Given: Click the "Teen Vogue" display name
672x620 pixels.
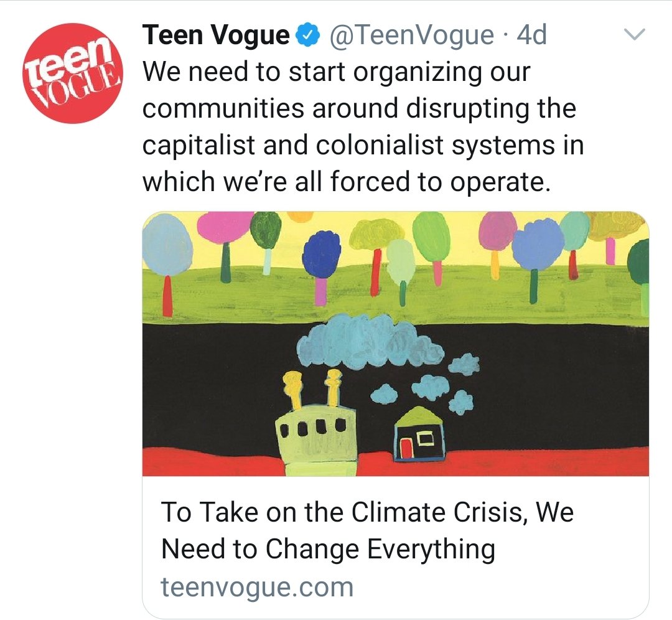Looking at the screenshot, I should point(216,36).
